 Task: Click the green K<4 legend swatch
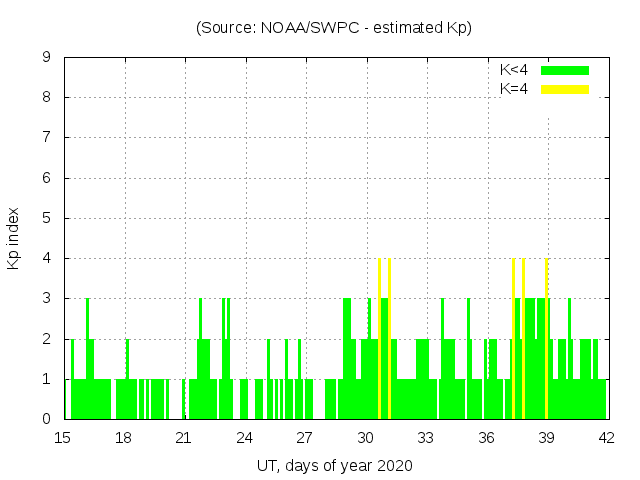(565, 70)
